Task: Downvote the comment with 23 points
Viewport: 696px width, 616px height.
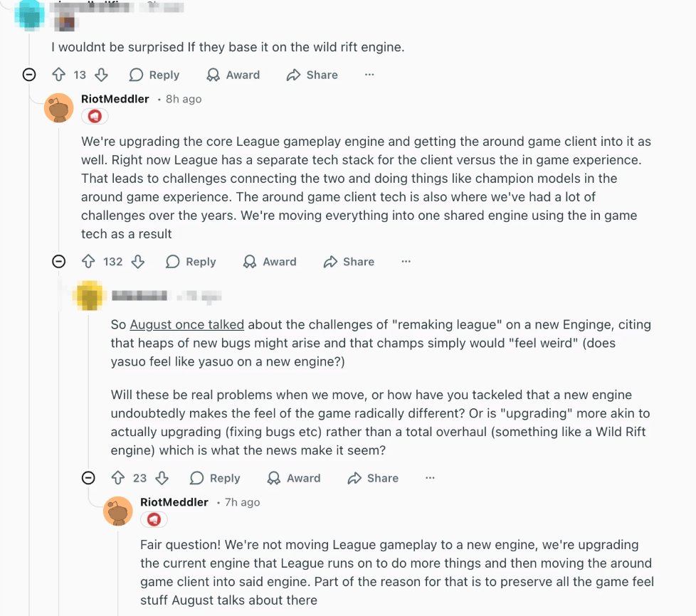Action: (x=162, y=478)
